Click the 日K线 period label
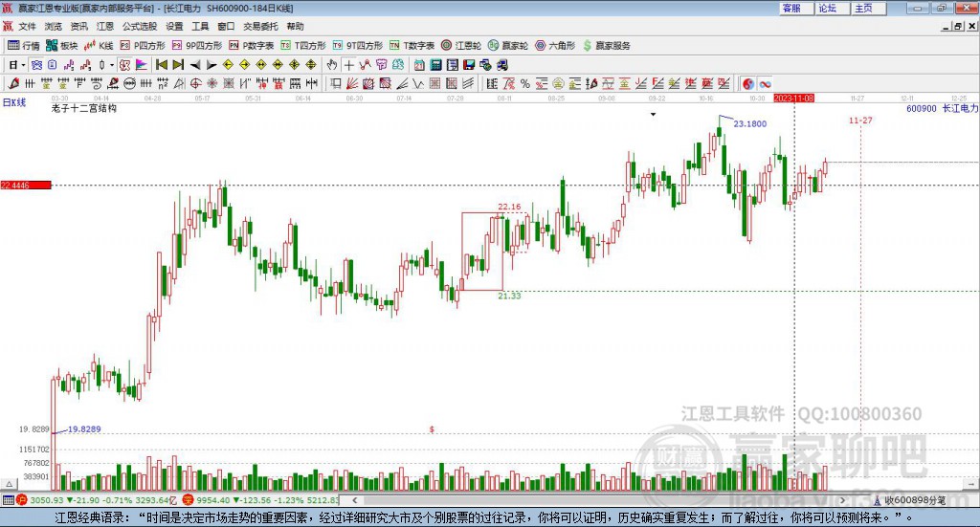This screenshot has height=527, width=980. (14, 102)
